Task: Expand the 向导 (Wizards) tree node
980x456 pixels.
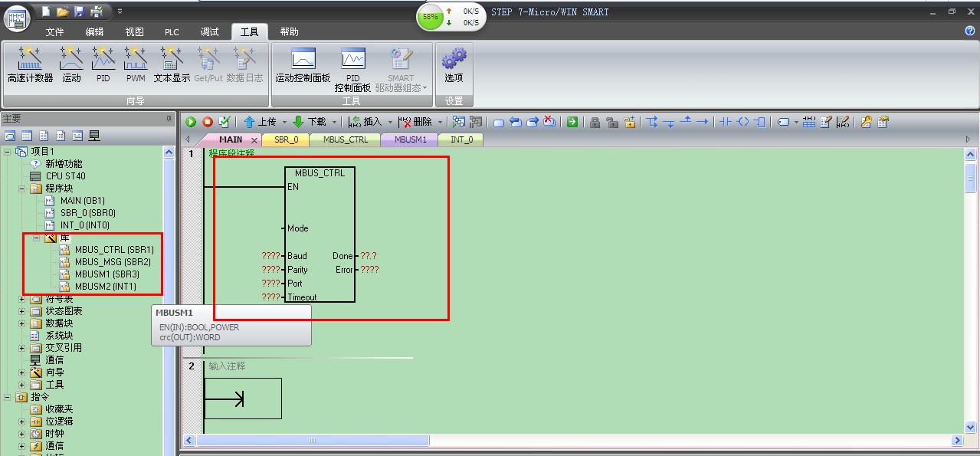Action: pos(22,372)
